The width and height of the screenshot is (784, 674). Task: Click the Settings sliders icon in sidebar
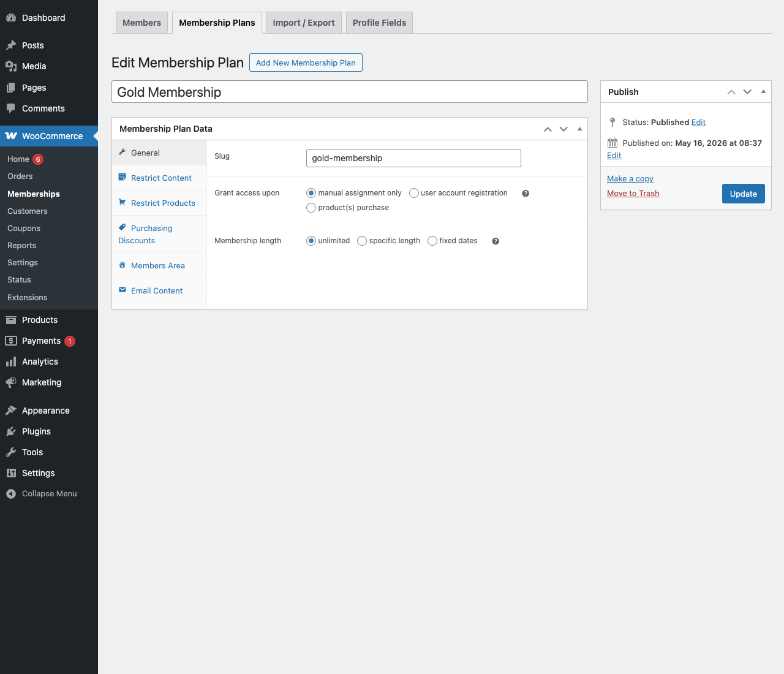pyautogui.click(x=11, y=473)
